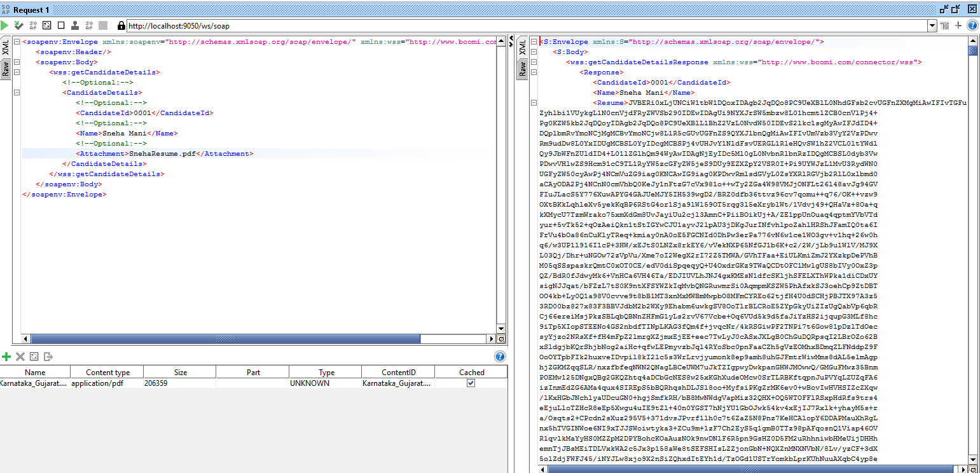Open response panel help with blue question icon

pyautogui.click(x=972, y=25)
